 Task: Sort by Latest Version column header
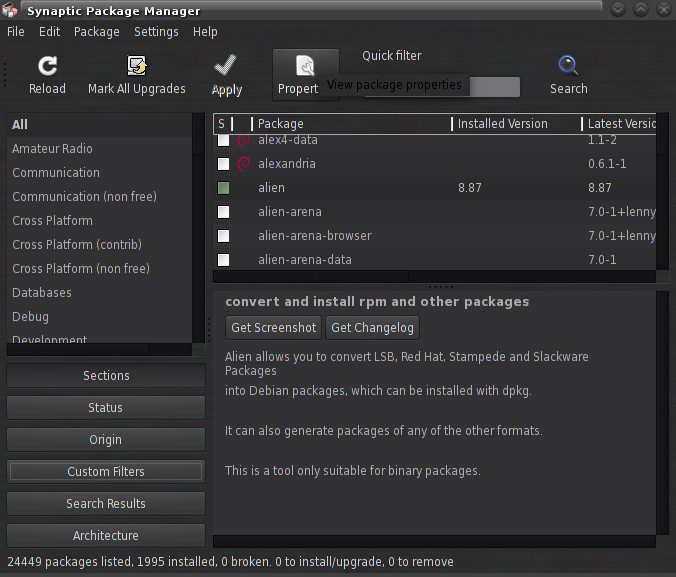click(x=619, y=124)
